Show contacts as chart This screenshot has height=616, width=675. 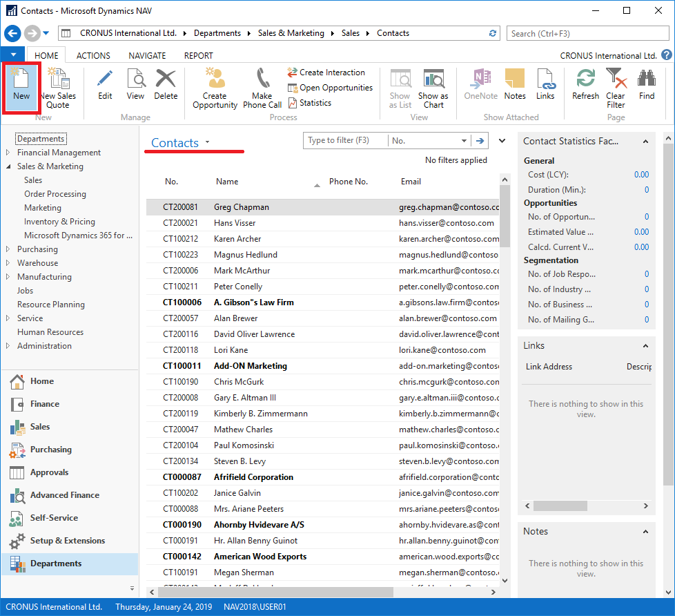tap(433, 86)
